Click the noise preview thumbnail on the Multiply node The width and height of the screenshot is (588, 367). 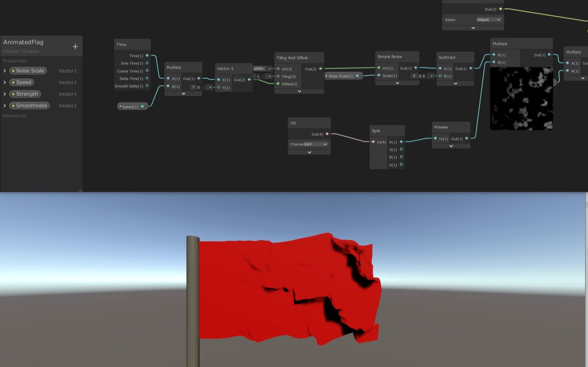pyautogui.click(x=521, y=99)
